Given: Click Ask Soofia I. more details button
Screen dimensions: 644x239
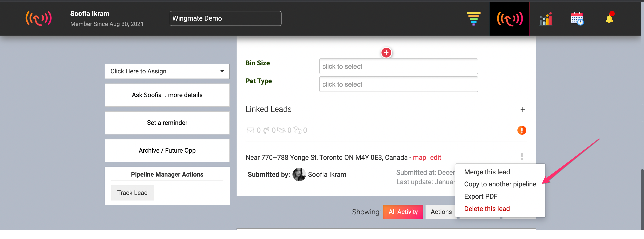Looking at the screenshot, I should [167, 95].
